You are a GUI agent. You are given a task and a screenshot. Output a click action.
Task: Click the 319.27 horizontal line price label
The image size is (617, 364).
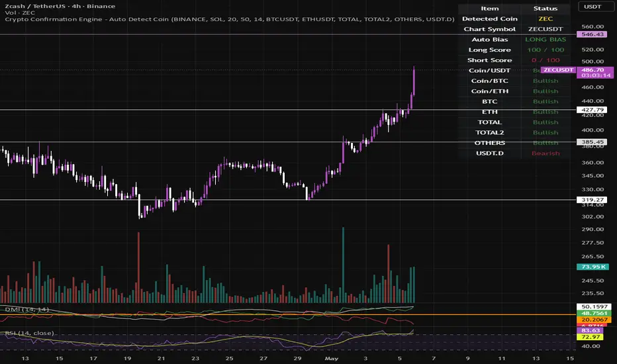tap(593, 200)
